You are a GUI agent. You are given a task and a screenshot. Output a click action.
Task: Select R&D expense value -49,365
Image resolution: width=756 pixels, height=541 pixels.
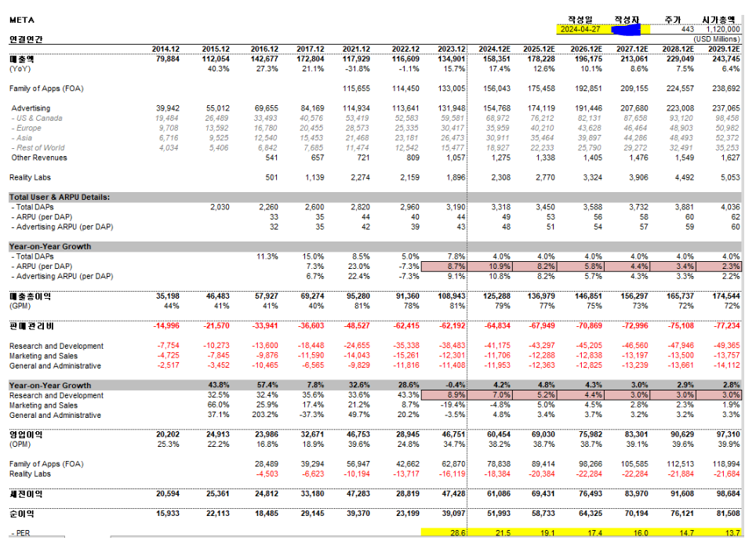[726, 346]
